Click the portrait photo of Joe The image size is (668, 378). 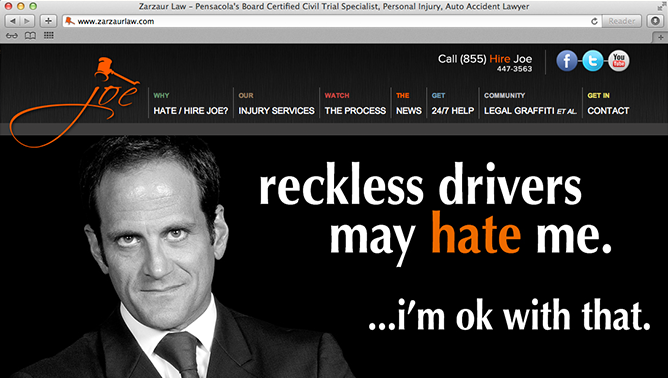(x=179, y=257)
